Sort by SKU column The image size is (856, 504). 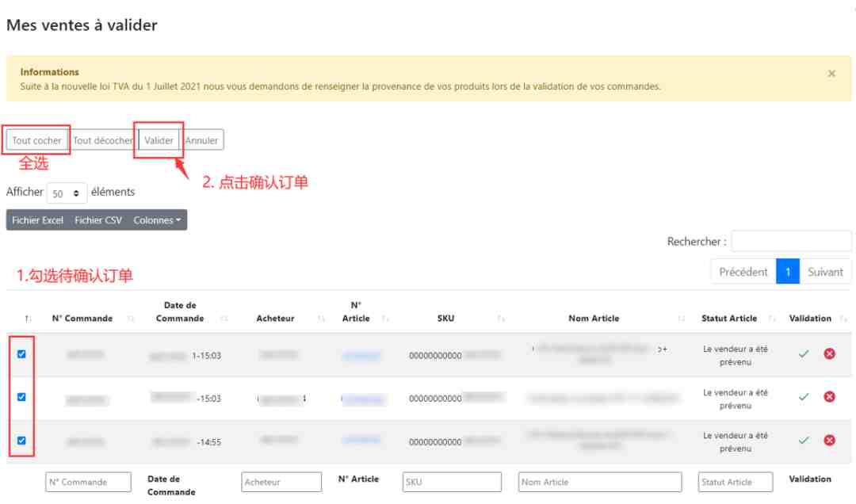click(x=445, y=319)
